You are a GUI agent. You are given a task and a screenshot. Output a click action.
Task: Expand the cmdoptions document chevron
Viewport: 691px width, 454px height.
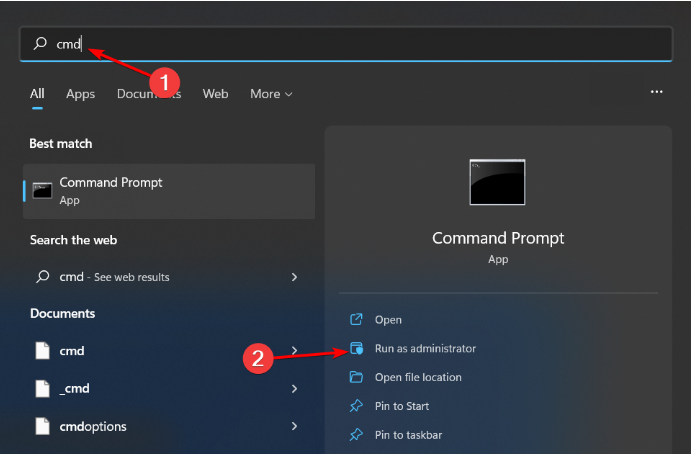click(x=294, y=426)
